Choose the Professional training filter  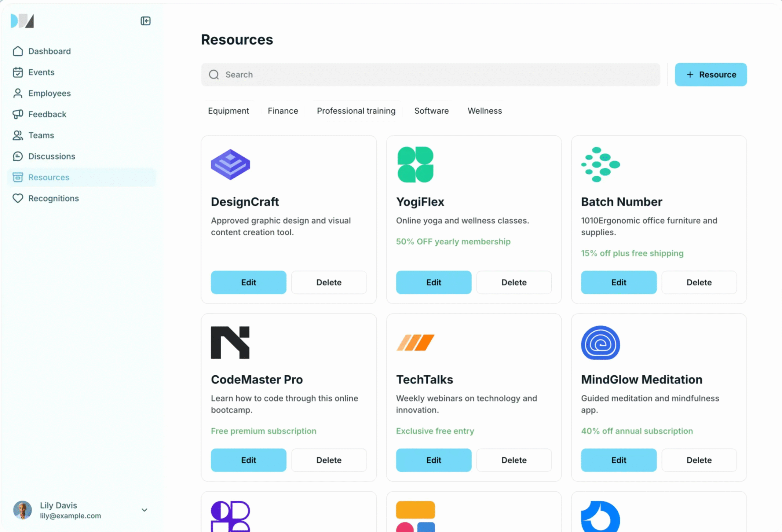356,111
